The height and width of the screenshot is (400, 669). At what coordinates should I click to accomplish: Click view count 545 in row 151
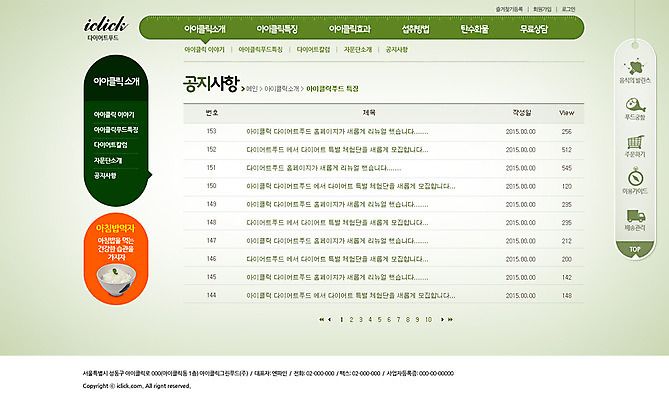pyautogui.click(x=567, y=168)
